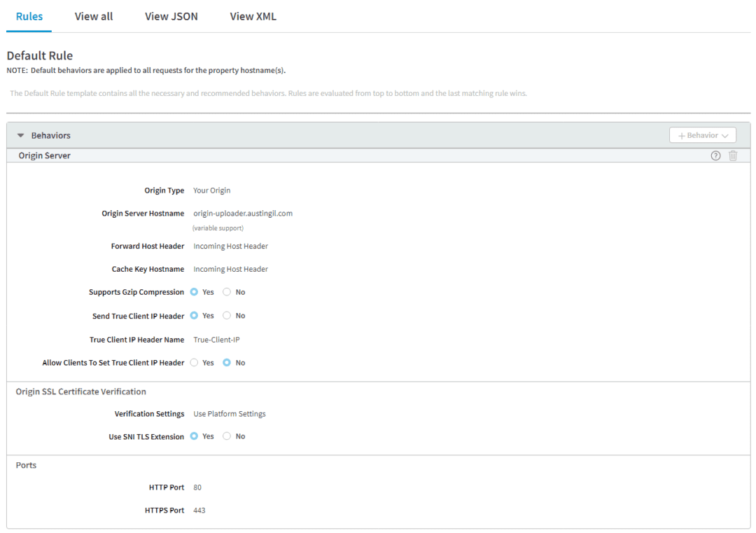
Task: Click the Verification Settings value
Action: pos(230,414)
